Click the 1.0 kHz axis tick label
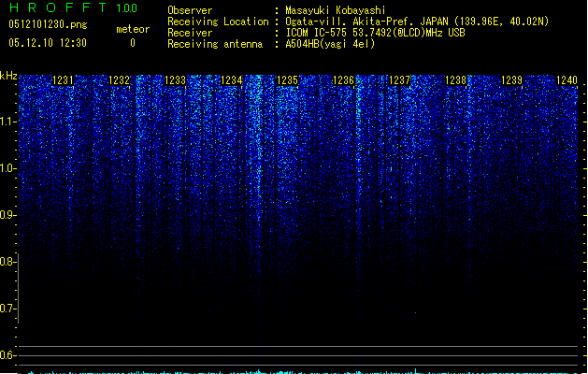Viewport: 588px width, 374px height. tap(7, 168)
